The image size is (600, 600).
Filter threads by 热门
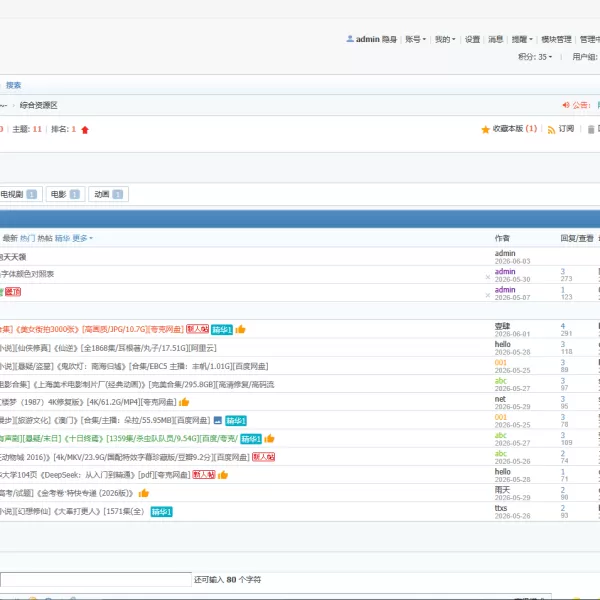[27, 238]
